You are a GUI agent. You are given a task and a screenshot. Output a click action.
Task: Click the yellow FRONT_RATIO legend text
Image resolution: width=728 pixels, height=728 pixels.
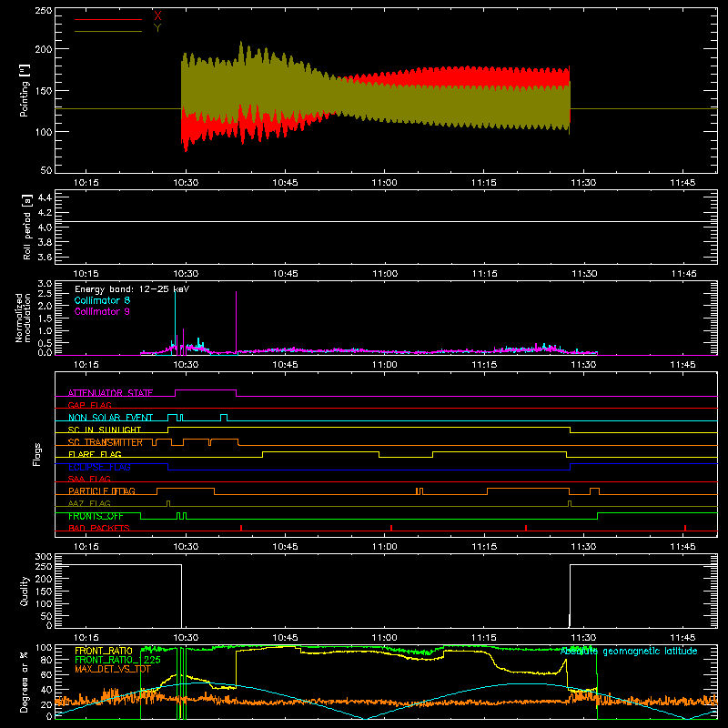pos(104,651)
